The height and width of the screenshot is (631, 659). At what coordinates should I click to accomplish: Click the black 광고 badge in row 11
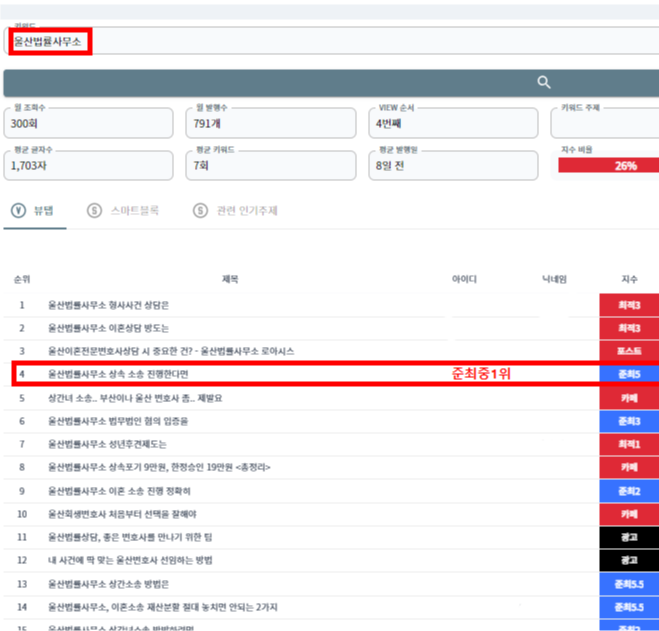[x=629, y=537]
